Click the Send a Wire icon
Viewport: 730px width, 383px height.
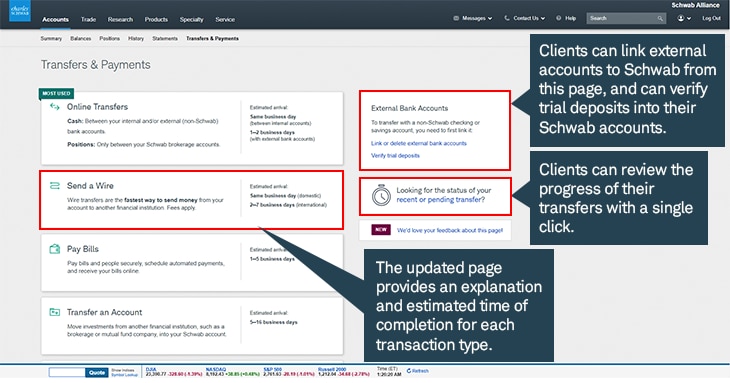click(x=54, y=186)
